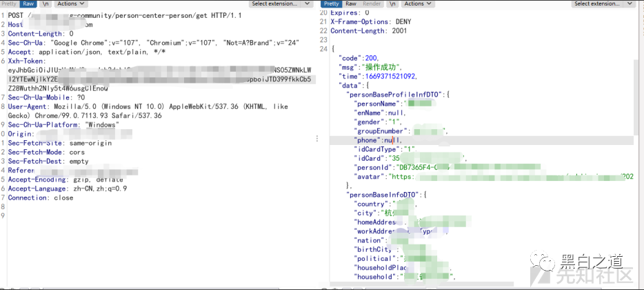Open the response Actions dropdown

(416, 4)
